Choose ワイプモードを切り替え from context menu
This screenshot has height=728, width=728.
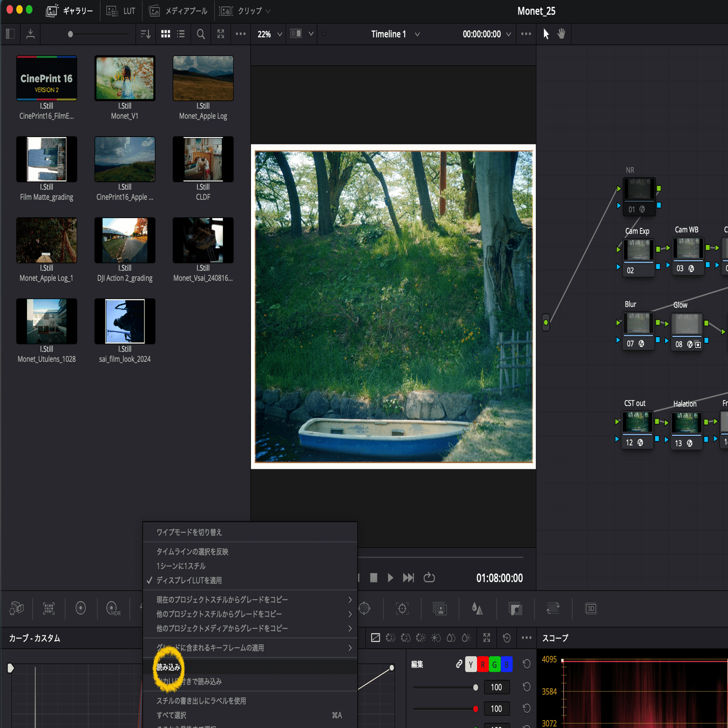[x=250, y=532]
